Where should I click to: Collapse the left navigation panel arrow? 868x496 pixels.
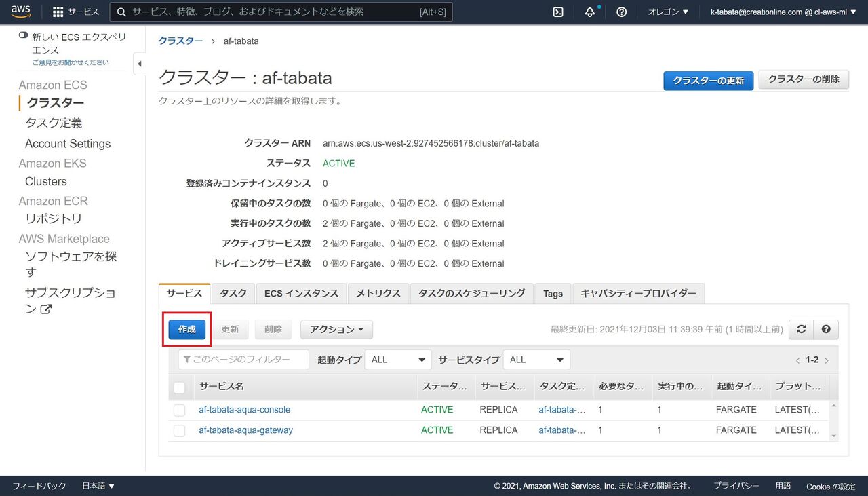pos(139,64)
